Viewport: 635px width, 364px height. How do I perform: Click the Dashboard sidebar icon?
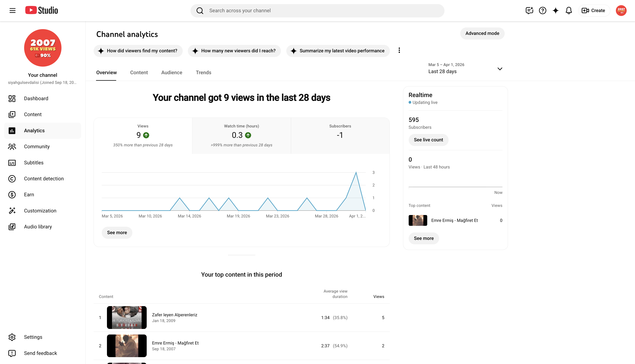click(x=12, y=99)
